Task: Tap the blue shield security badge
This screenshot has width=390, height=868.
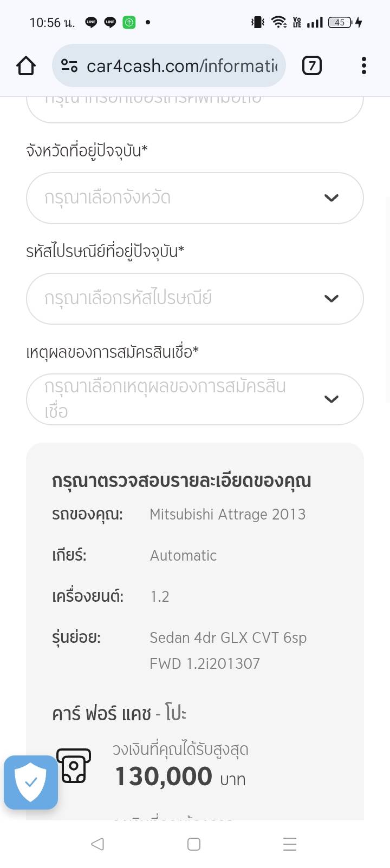Action: click(x=31, y=782)
